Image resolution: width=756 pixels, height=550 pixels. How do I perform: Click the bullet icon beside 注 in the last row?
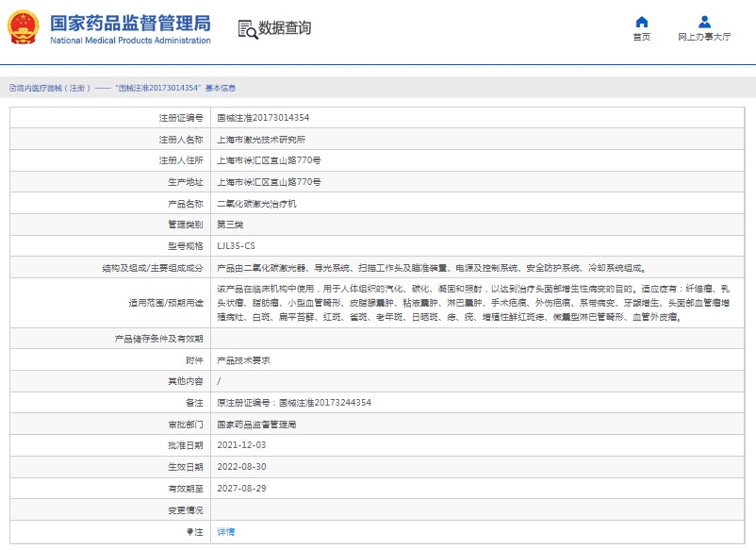coord(189,532)
